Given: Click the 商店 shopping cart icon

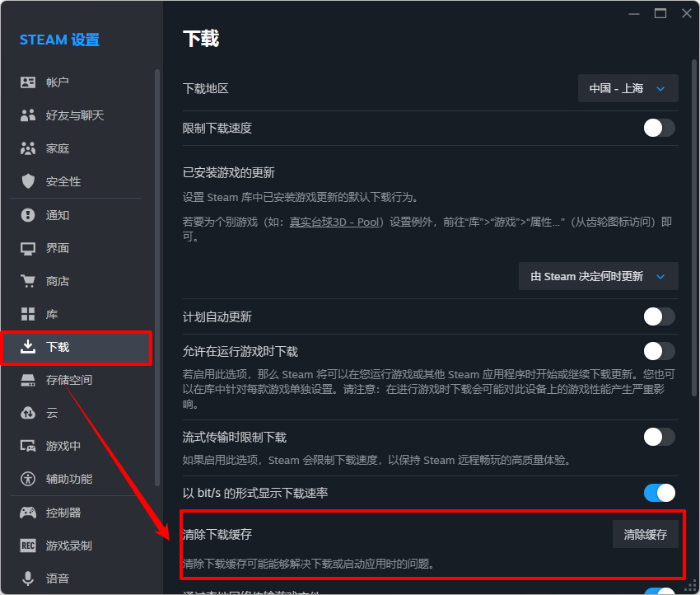Looking at the screenshot, I should coord(28,281).
